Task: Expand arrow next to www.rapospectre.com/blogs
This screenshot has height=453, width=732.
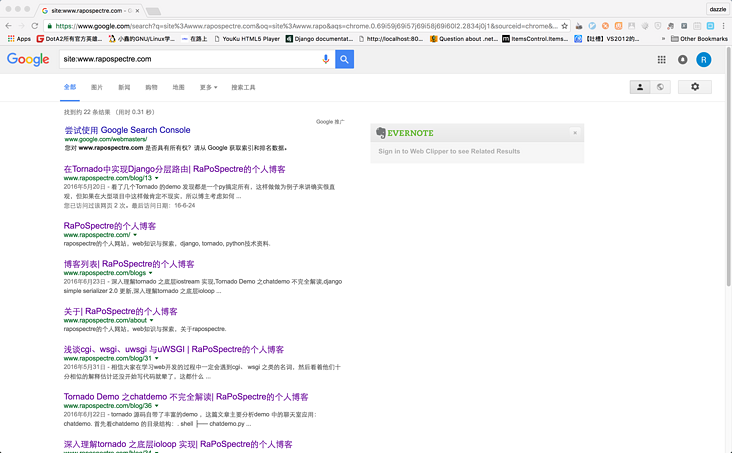Action: (x=156, y=273)
